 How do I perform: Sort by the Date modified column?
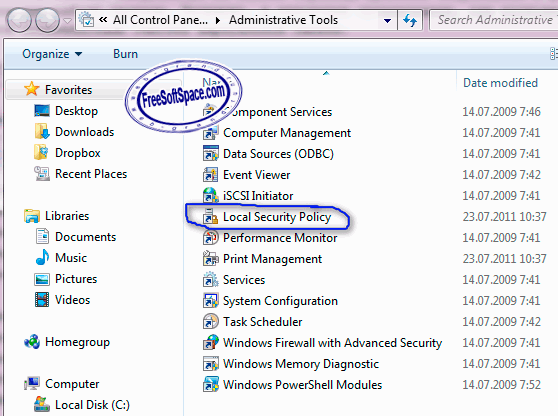coord(500,83)
